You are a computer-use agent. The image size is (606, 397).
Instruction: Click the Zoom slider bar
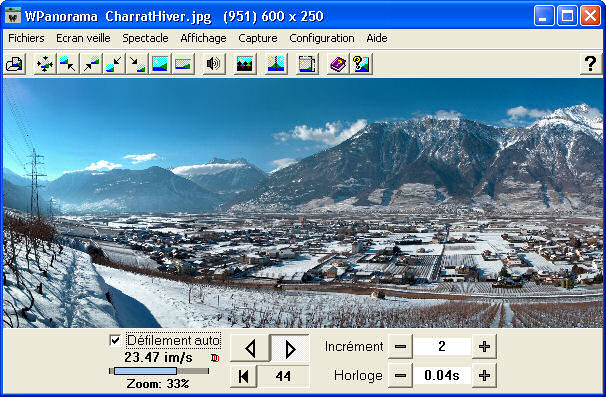click(x=159, y=371)
